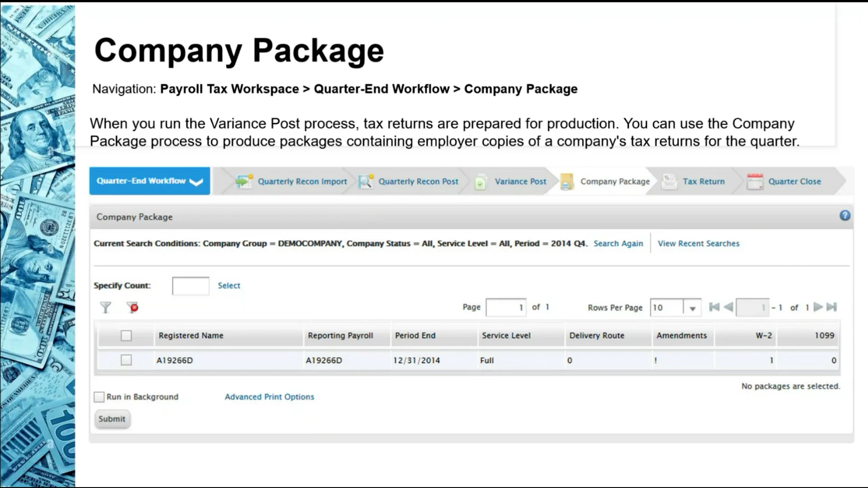
Task: Switch to the Tax Return step
Action: pyautogui.click(x=703, y=181)
